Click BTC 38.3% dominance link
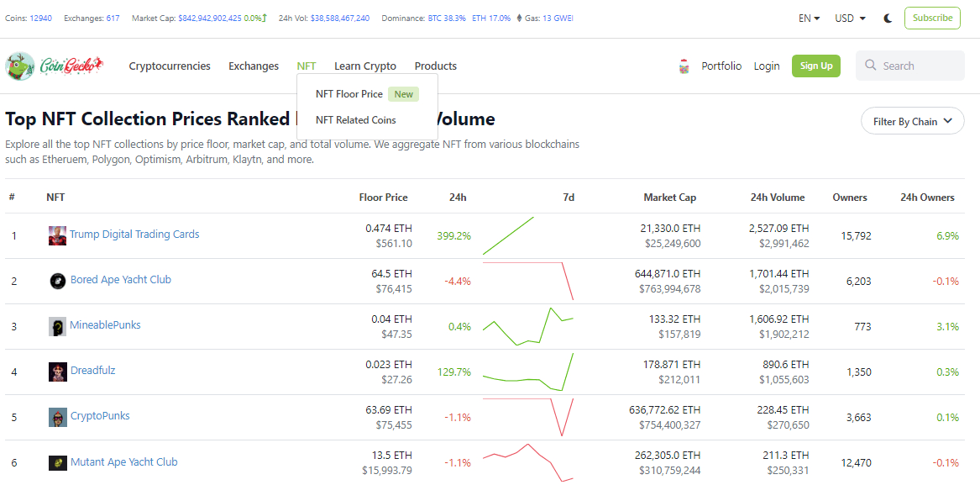Viewport: 980px width, 485px height. [447, 18]
